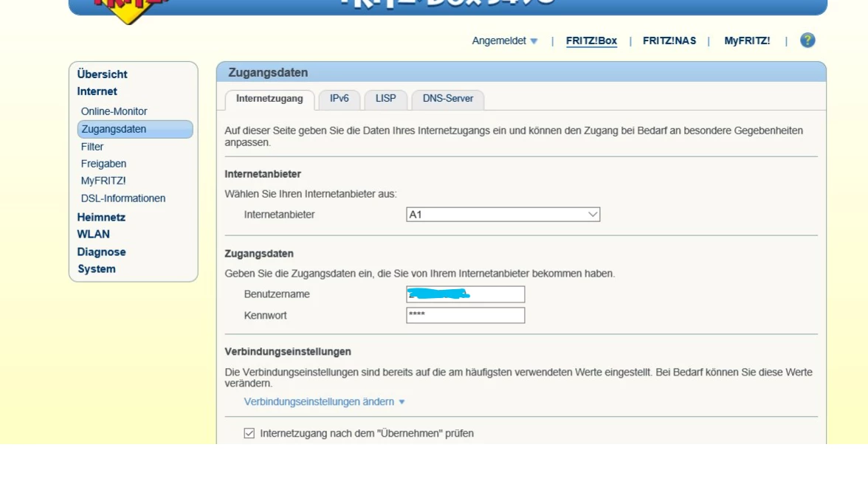
Task: Toggle Internetzugang nach dem Übernehmen prüfen checkbox
Action: [x=249, y=433]
